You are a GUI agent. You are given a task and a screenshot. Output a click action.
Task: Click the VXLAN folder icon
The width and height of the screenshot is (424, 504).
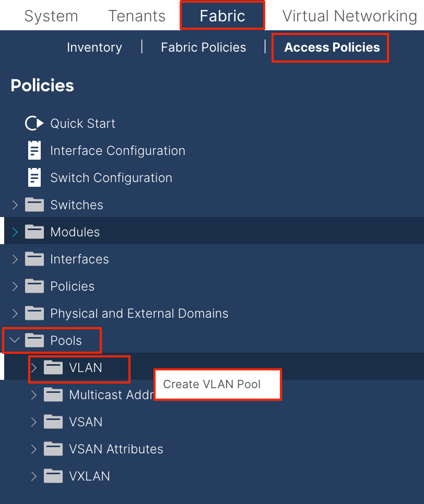53,476
